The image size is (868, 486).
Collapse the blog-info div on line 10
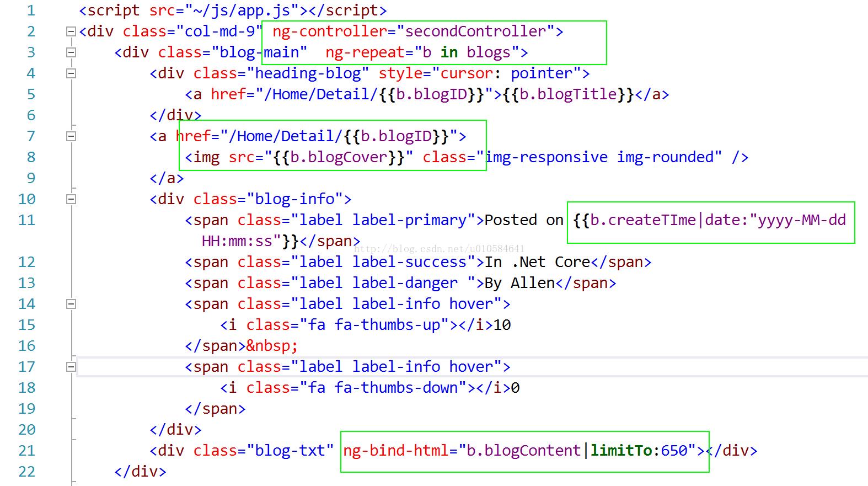(x=71, y=199)
